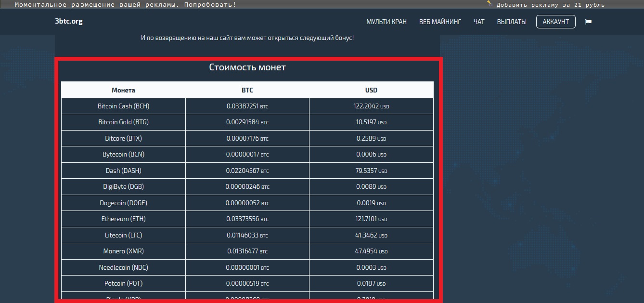Screen dimensions: 644x303
Task: Click BTC value 0.01146033
Action: 247,235
